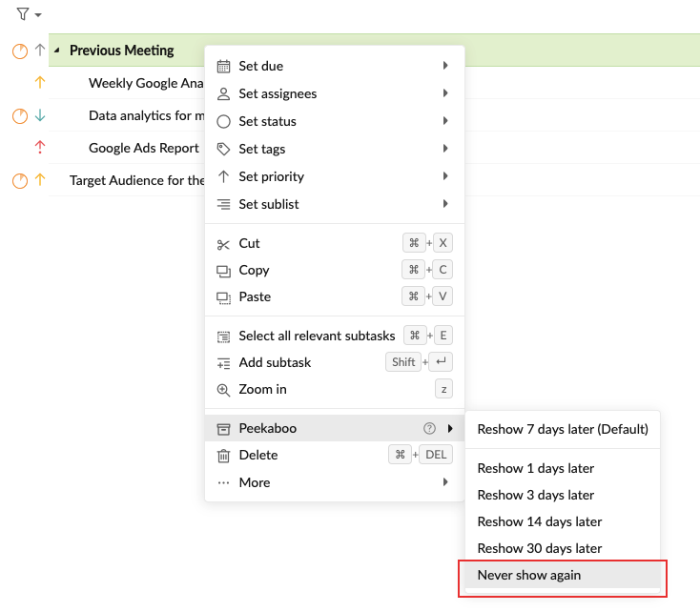Click the tag icon beside Set tags
700x612 pixels.
(223, 149)
